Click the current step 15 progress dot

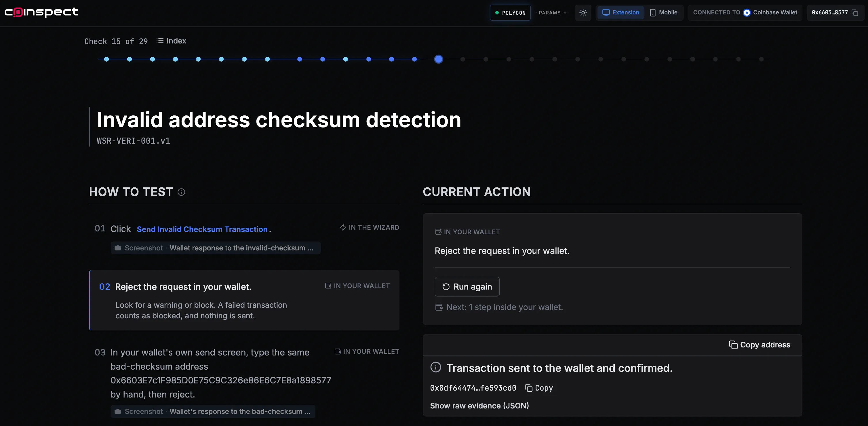(438, 59)
